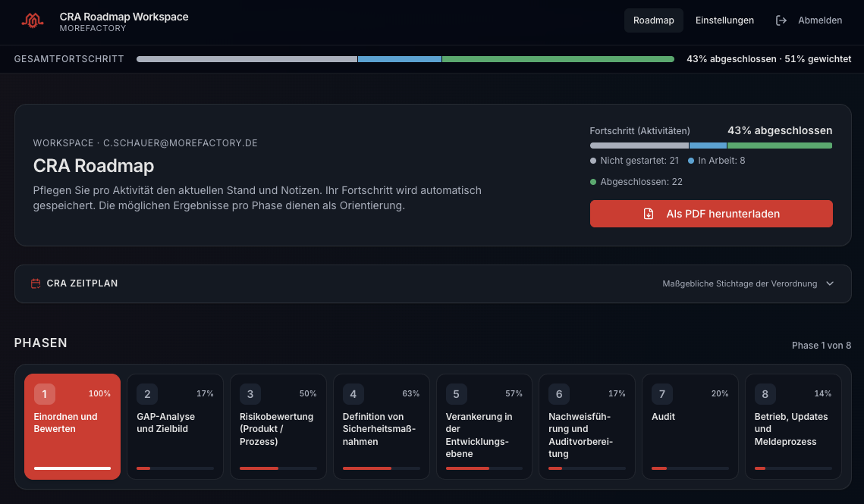
Task: Click the Morefactory logo icon
Action: click(33, 21)
